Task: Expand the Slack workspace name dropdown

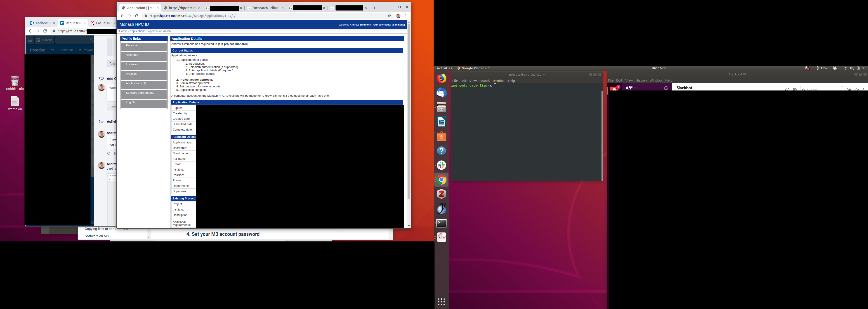Action: pyautogui.click(x=630, y=88)
